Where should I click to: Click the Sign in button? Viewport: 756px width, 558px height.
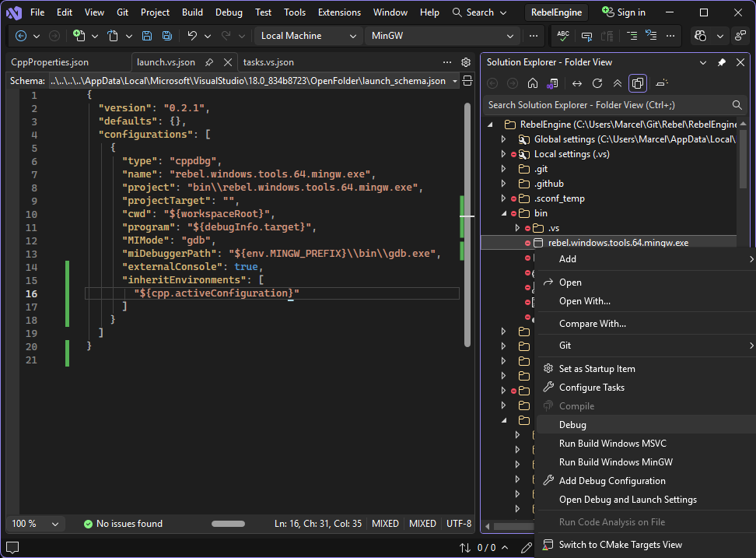coord(624,12)
